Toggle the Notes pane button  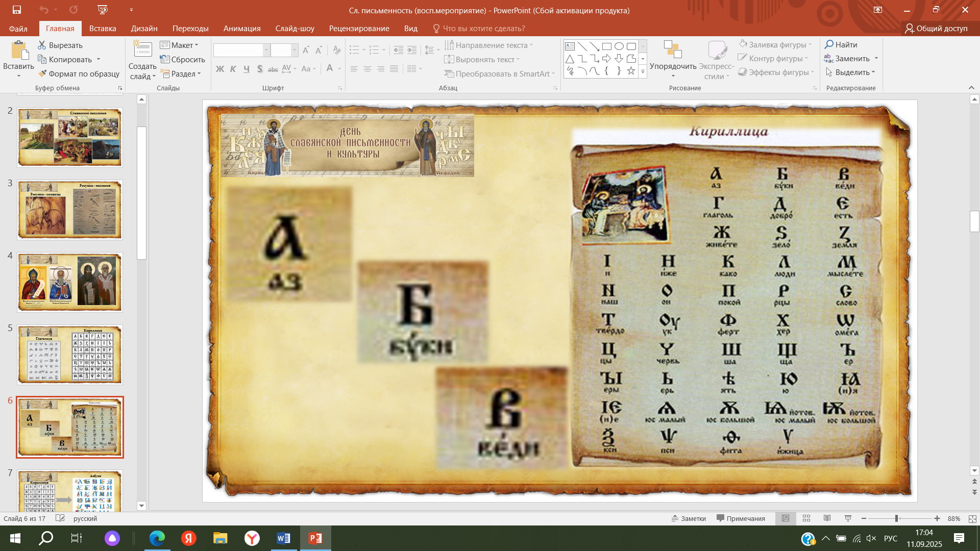point(689,518)
